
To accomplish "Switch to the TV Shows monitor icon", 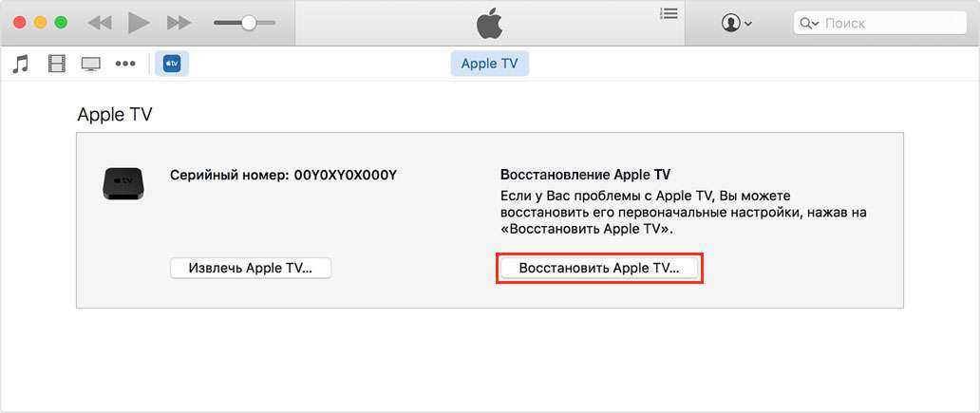I will [90, 64].
